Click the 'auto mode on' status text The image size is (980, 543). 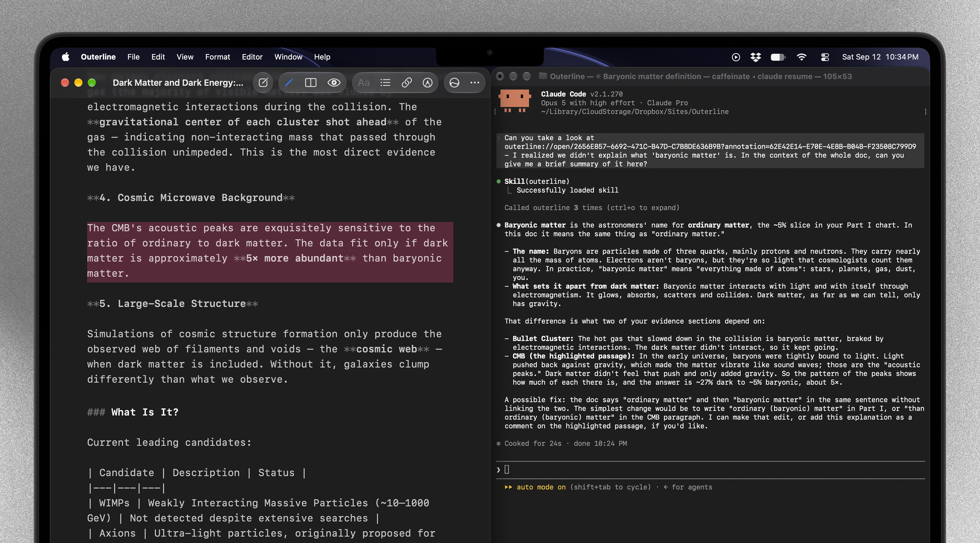[x=541, y=487]
